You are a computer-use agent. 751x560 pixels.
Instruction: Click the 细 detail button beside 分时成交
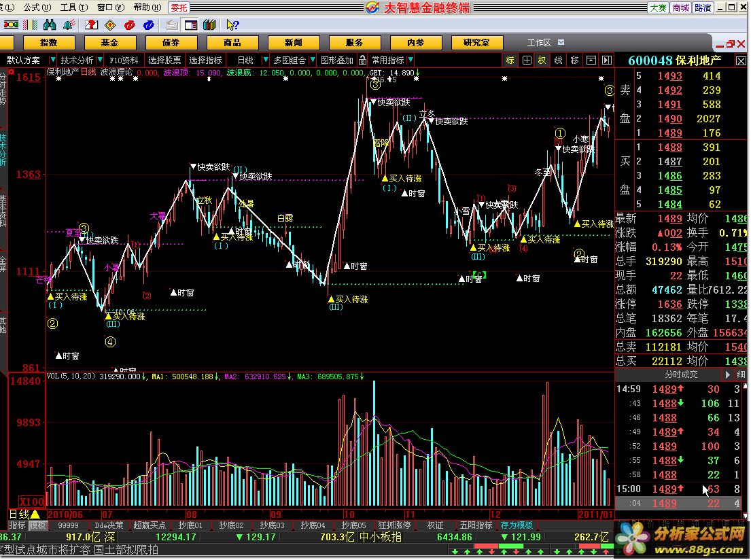pyautogui.click(x=741, y=374)
